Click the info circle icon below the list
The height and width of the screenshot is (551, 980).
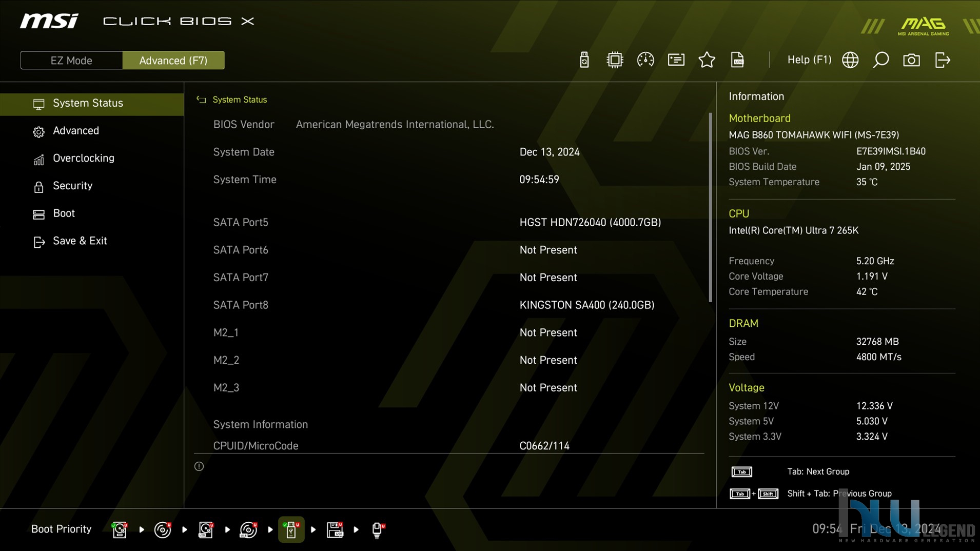point(199,466)
